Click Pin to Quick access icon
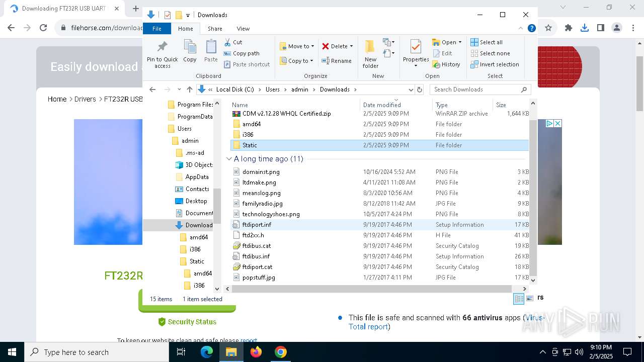This screenshot has width=644, height=362. tap(162, 47)
